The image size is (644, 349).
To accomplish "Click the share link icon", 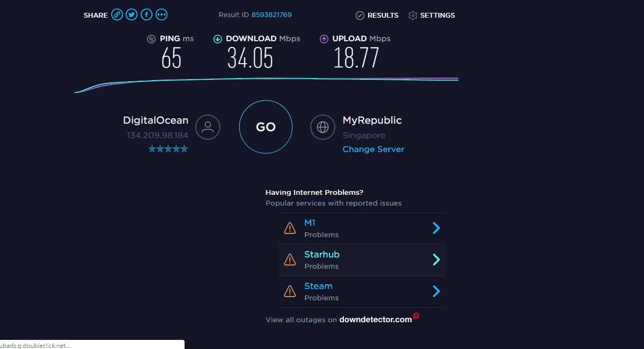I will (117, 15).
